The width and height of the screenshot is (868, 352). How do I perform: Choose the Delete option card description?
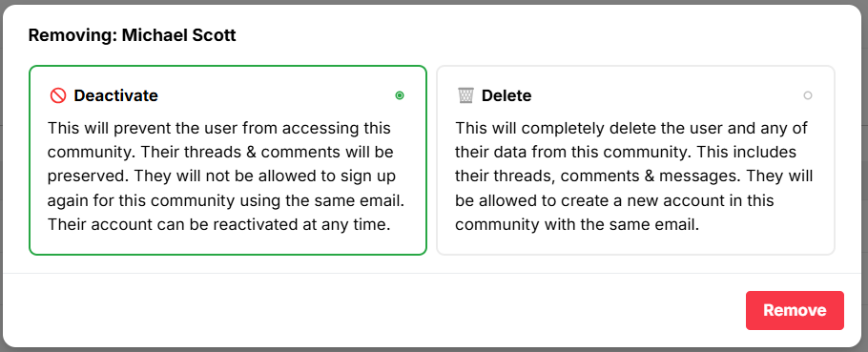[634, 176]
